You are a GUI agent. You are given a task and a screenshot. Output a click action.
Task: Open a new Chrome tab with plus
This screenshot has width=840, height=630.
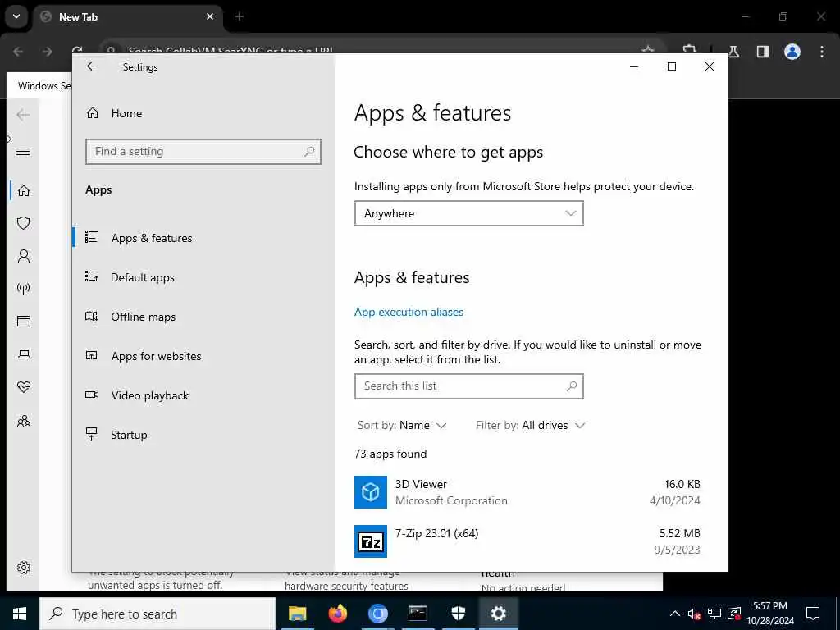pyautogui.click(x=240, y=16)
